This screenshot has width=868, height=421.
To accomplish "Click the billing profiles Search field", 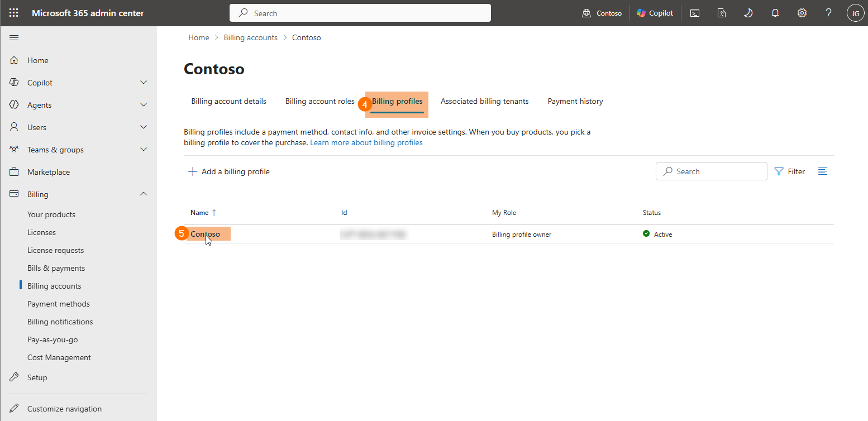I will tap(712, 171).
